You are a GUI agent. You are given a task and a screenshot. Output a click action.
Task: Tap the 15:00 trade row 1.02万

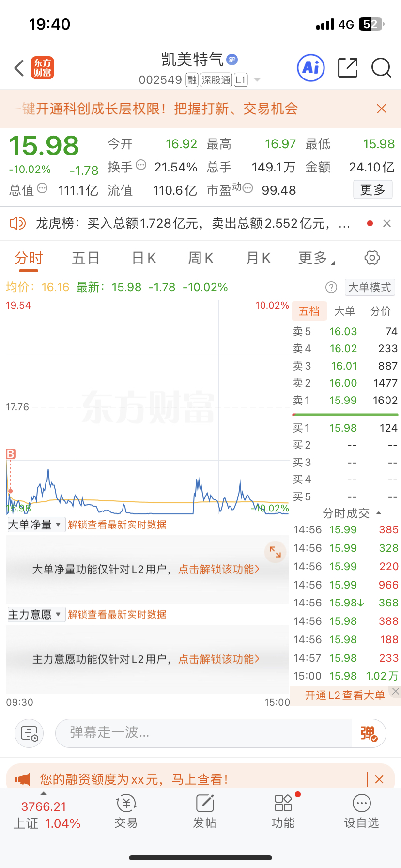click(x=346, y=676)
